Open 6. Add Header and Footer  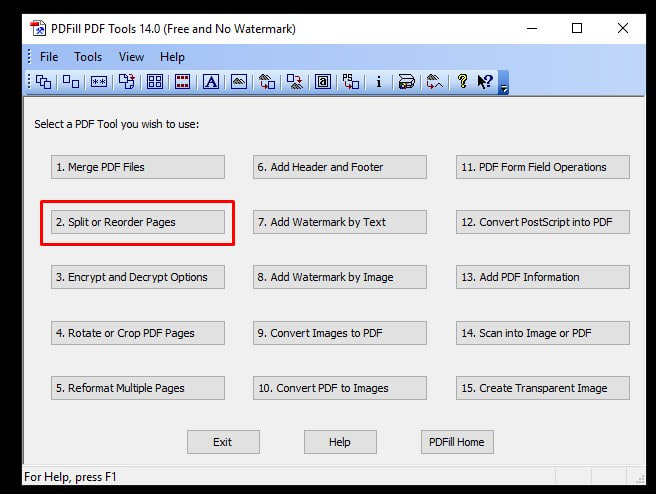pyautogui.click(x=340, y=167)
